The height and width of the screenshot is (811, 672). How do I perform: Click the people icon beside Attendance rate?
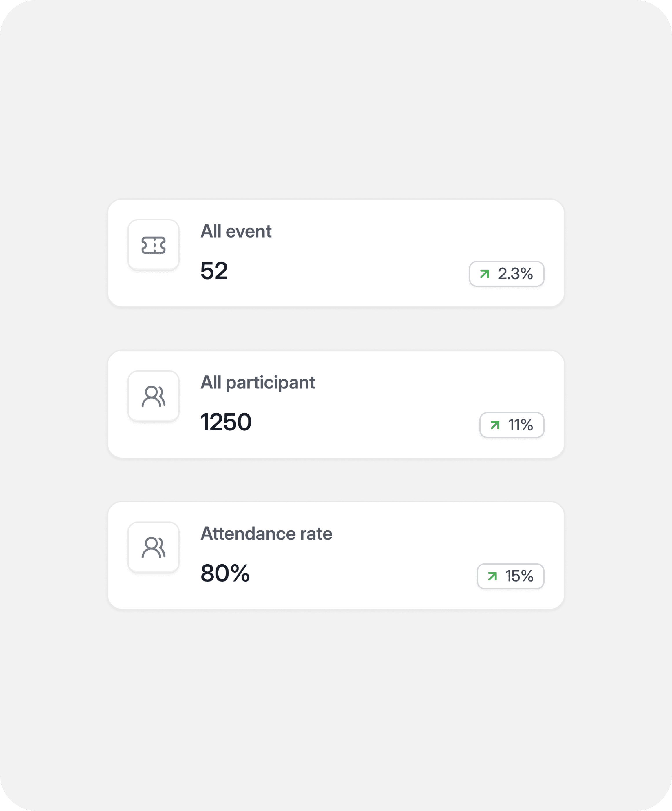point(153,547)
